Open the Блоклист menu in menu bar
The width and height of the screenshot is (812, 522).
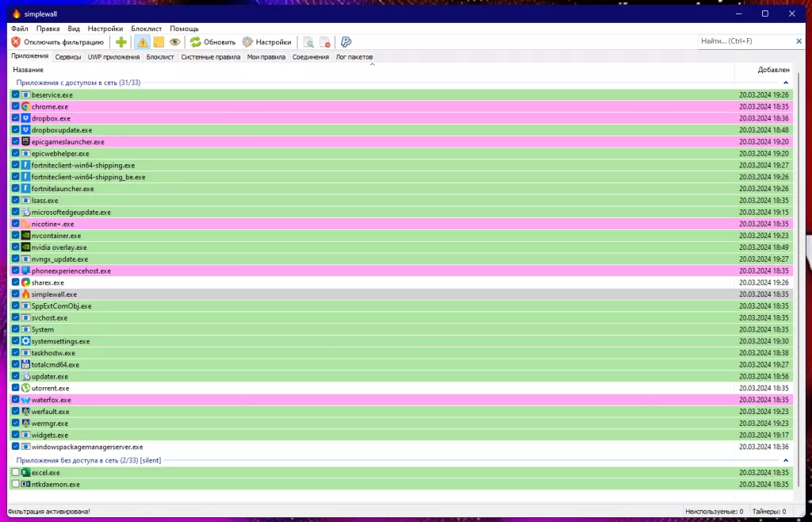[x=146, y=29]
